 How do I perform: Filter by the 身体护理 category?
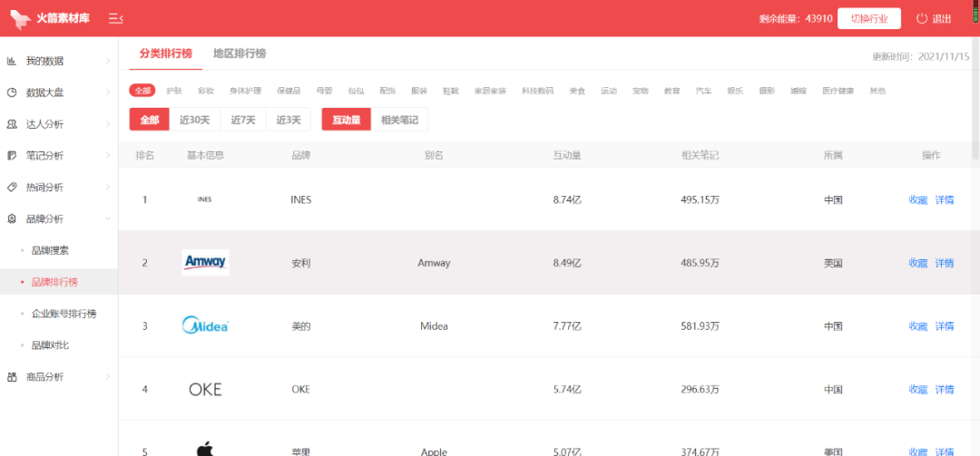tap(245, 91)
